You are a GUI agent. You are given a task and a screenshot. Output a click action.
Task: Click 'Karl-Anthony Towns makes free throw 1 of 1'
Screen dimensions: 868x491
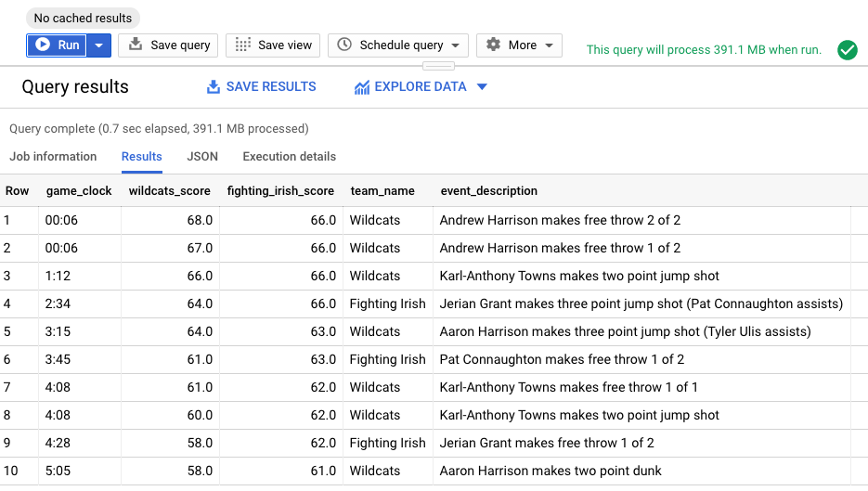568,387
